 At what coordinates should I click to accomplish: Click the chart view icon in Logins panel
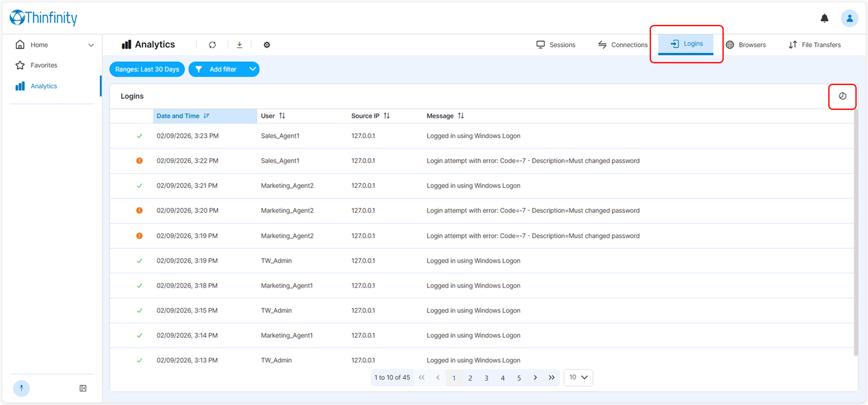tap(843, 96)
